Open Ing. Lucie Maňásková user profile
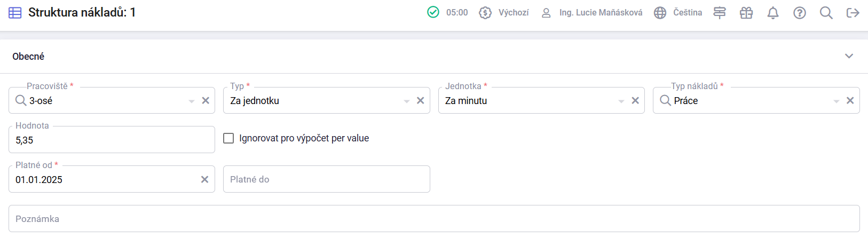The width and height of the screenshot is (868, 246). (x=591, y=13)
